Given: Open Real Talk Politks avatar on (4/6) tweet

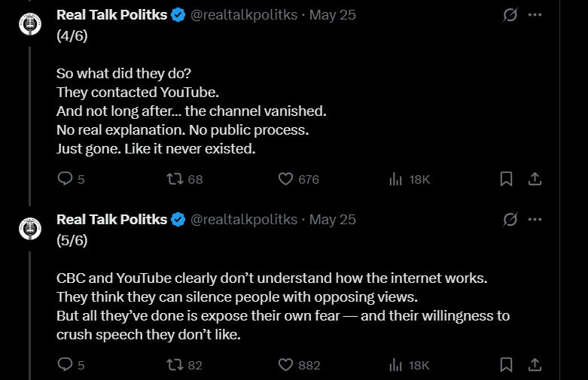Looking at the screenshot, I should coord(30,24).
